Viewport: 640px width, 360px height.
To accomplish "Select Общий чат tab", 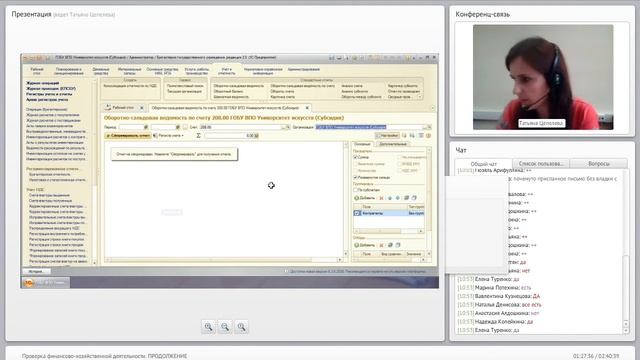I will click(x=484, y=164).
